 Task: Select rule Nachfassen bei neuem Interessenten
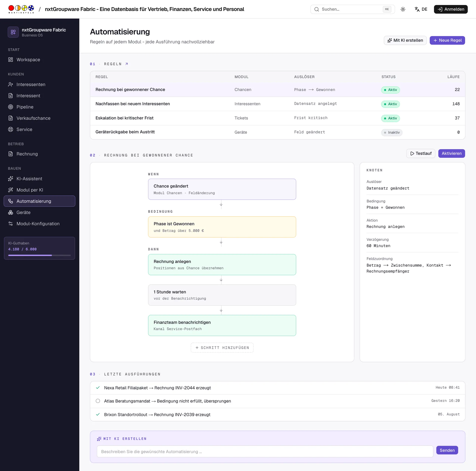coord(277,104)
